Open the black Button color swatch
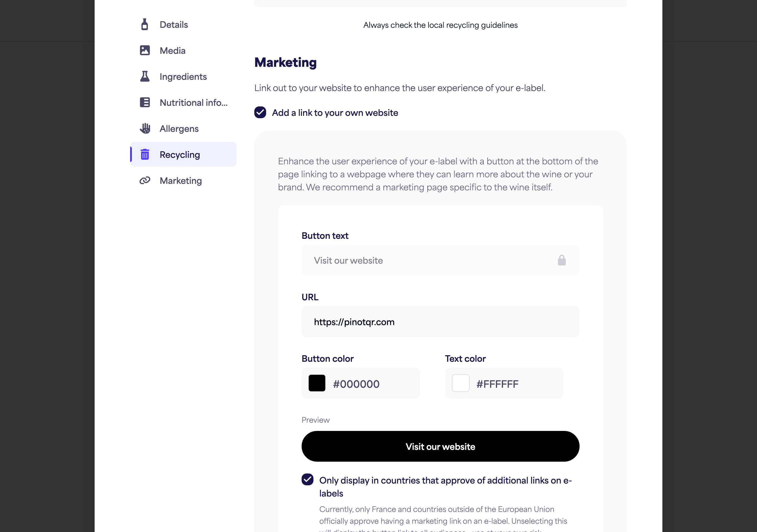Viewport: 757px width, 532px height. click(316, 383)
